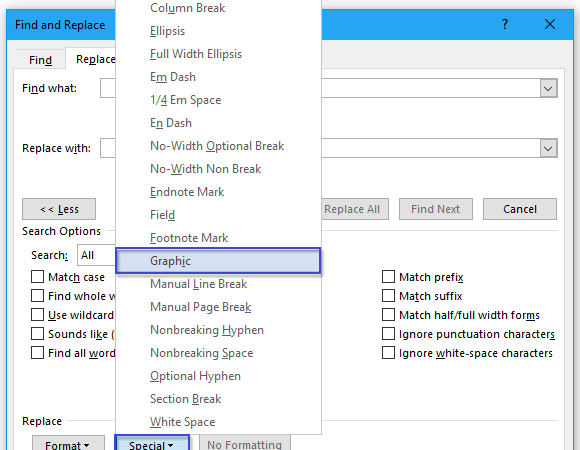Open the dialog Help question mark
The image size is (580, 450).
(x=505, y=24)
